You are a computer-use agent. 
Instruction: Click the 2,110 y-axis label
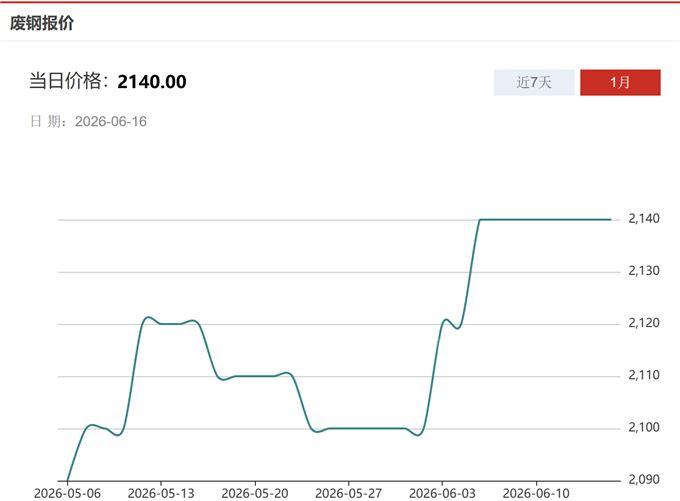pyautogui.click(x=644, y=375)
